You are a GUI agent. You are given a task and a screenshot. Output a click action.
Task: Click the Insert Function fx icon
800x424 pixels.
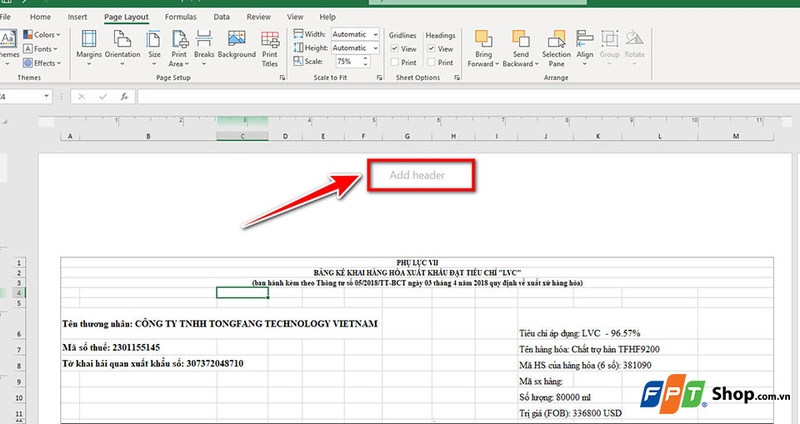124,96
